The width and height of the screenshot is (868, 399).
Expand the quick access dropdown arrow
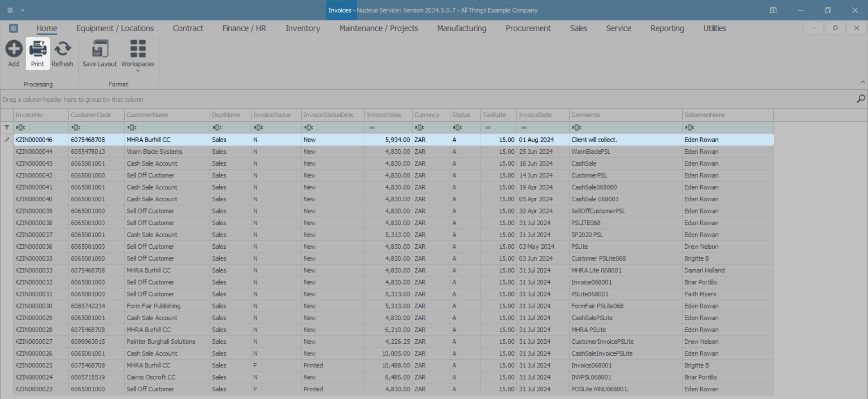click(x=23, y=10)
